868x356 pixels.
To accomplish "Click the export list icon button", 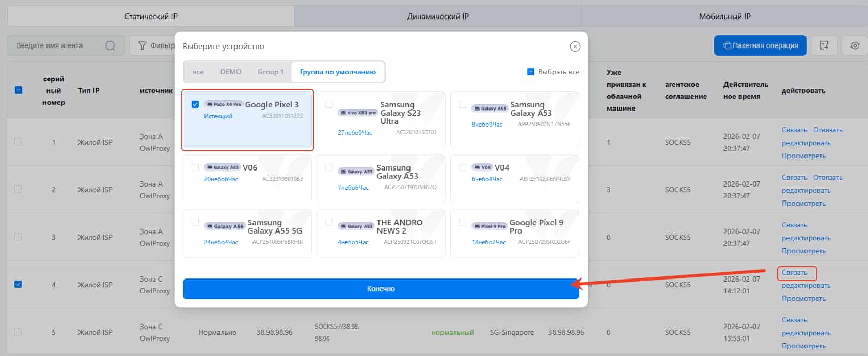I will click(x=824, y=45).
